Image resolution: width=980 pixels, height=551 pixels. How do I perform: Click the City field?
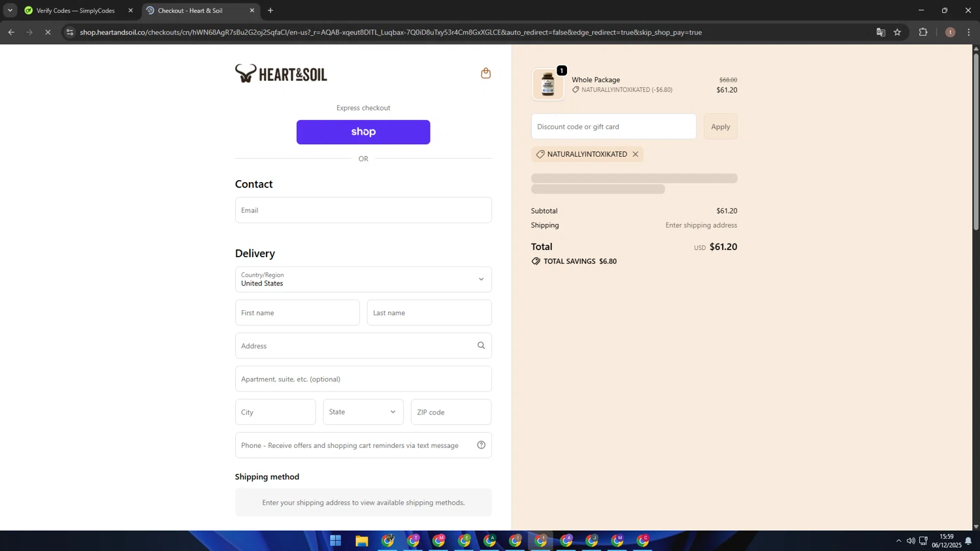pos(275,412)
